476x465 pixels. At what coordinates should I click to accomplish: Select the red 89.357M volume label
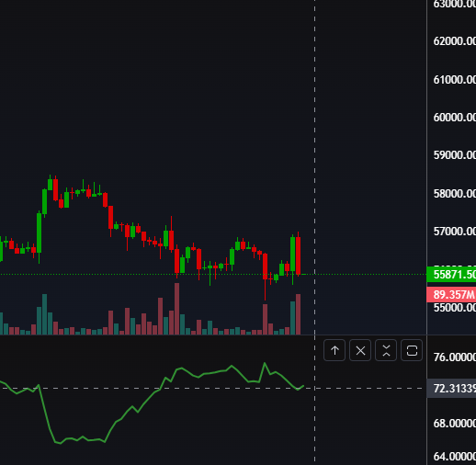pos(451,295)
